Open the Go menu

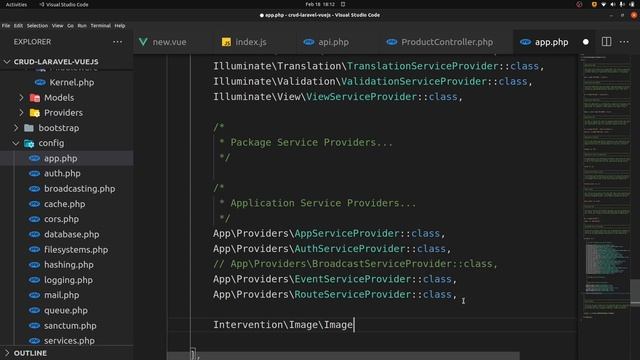click(x=70, y=26)
